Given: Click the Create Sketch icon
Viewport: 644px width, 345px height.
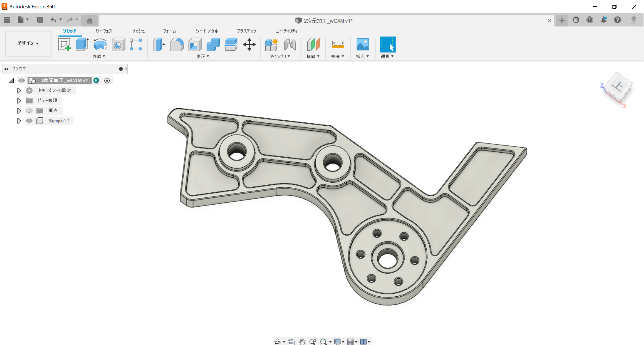Looking at the screenshot, I should pos(64,44).
